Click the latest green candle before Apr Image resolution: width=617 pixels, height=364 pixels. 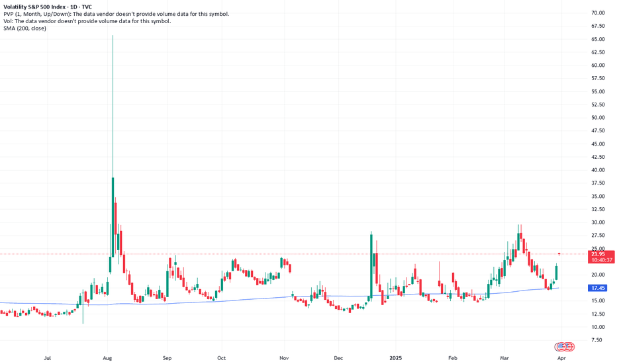tap(556, 272)
